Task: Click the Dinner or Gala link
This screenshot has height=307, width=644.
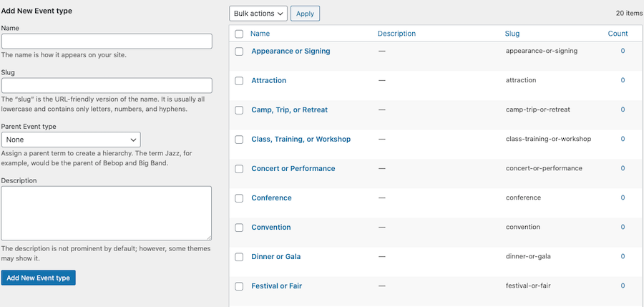Action: pyautogui.click(x=276, y=257)
